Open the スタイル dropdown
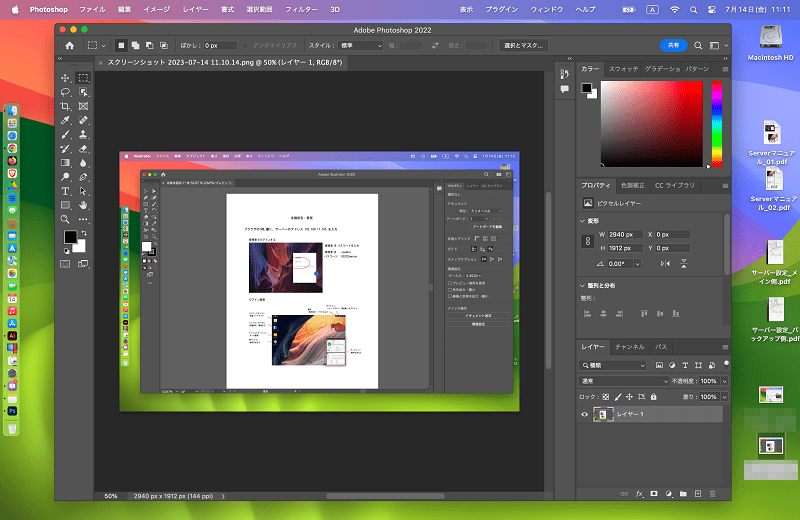 click(x=361, y=45)
